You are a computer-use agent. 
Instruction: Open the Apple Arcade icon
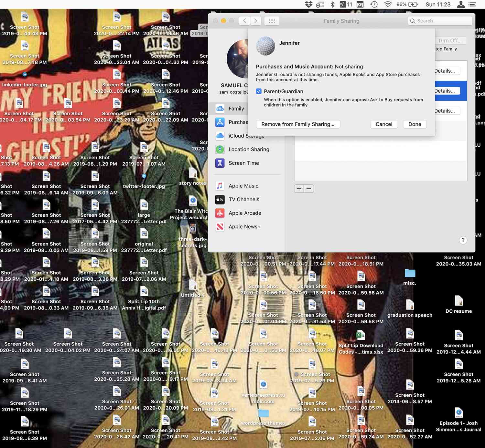click(220, 213)
